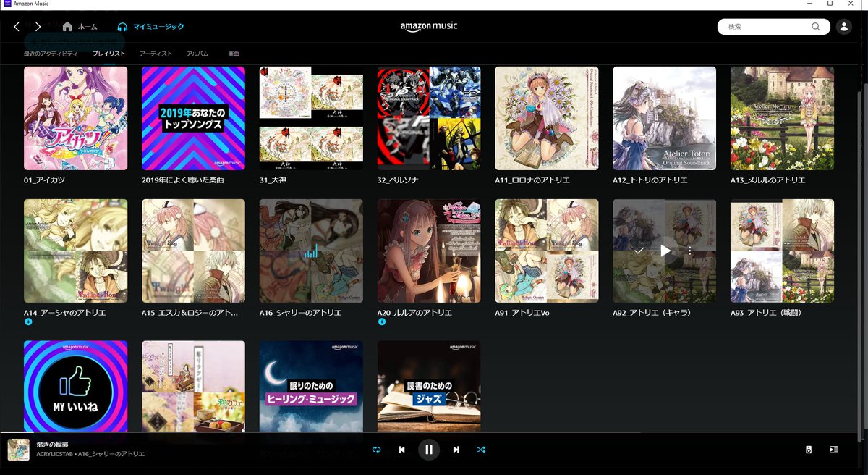This screenshot has width=868, height=475.
Task: Open A13_メルルのアトリエ playlist cover
Action: 782,118
